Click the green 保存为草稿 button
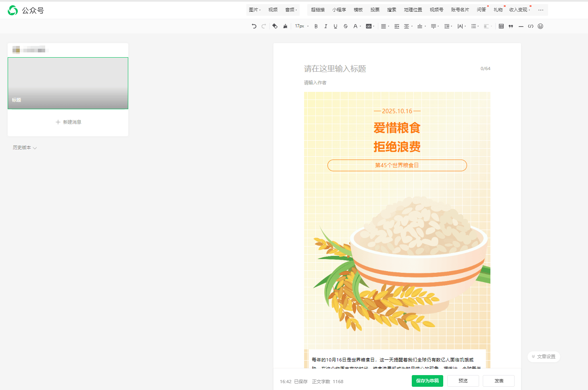The height and width of the screenshot is (390, 588). (x=427, y=381)
